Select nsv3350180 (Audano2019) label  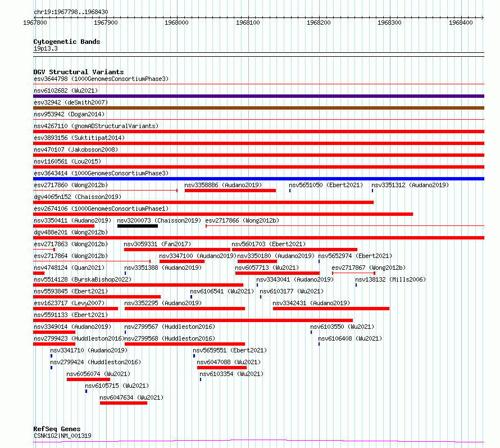[276, 256]
